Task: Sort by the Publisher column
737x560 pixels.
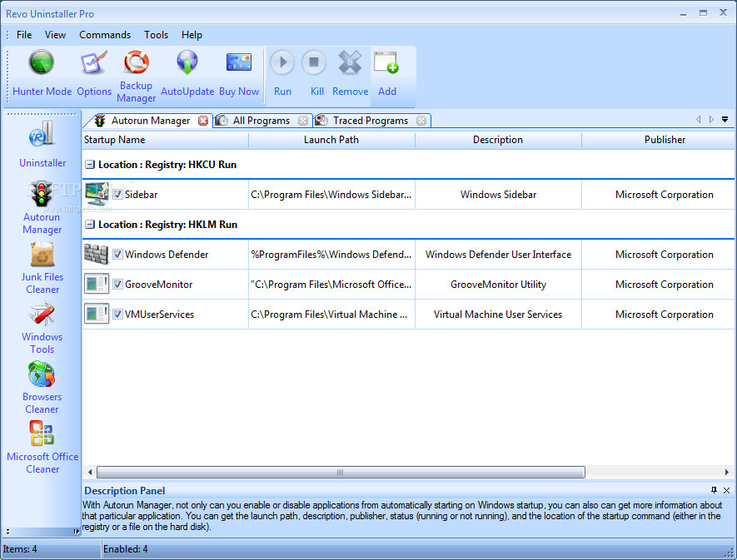Action: click(x=659, y=140)
